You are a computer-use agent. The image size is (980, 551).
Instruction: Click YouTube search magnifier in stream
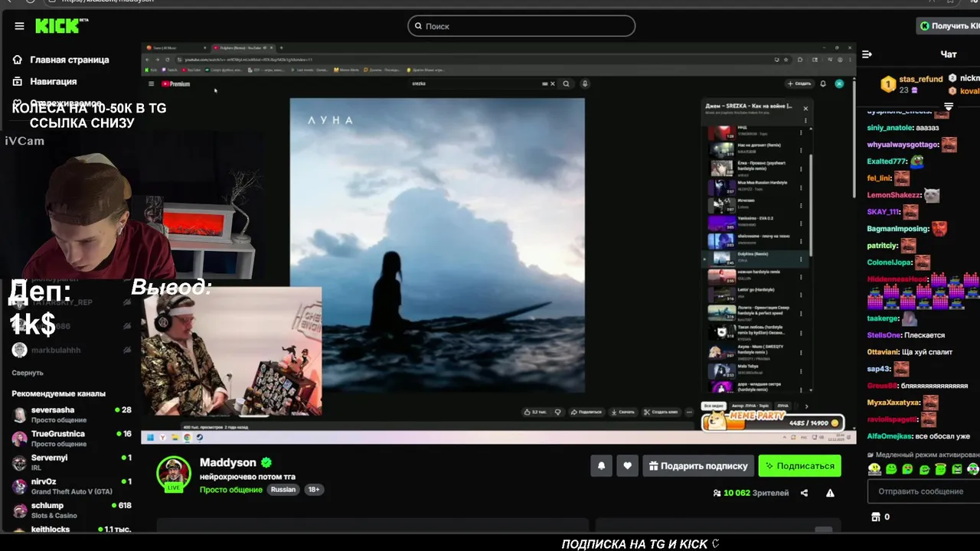(566, 84)
